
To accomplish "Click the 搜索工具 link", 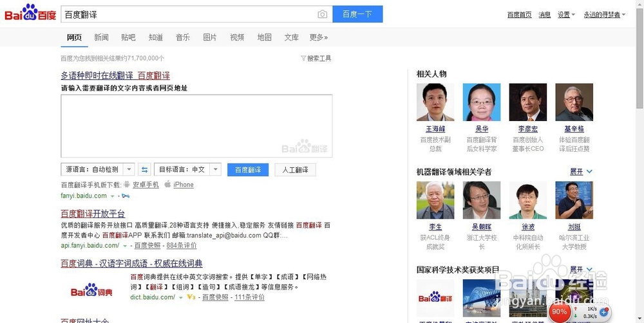I will 319,59.
